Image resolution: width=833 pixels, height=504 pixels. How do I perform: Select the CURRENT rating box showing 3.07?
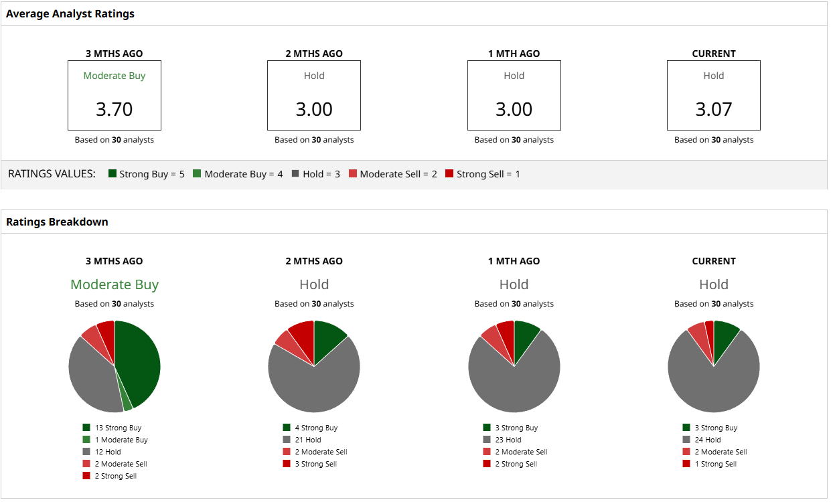tap(714, 96)
